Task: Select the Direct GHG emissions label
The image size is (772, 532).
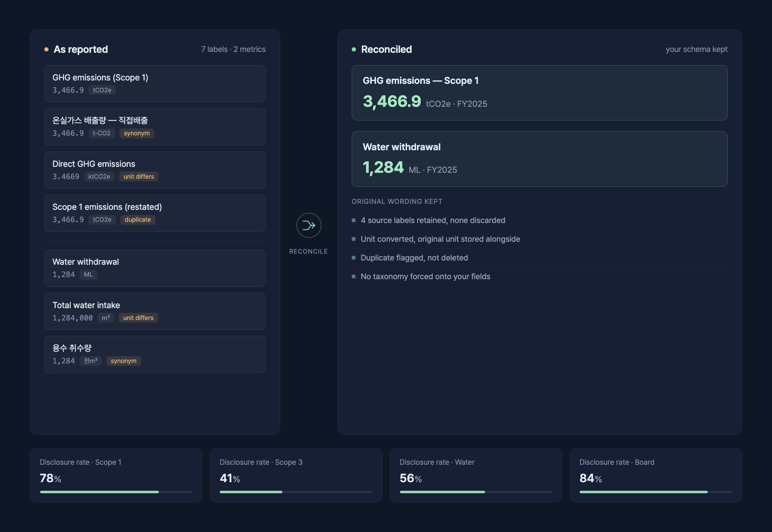Action: coord(94,164)
